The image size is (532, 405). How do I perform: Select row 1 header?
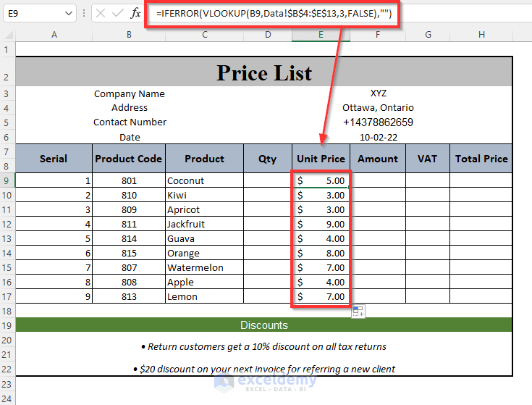pyautogui.click(x=7, y=50)
